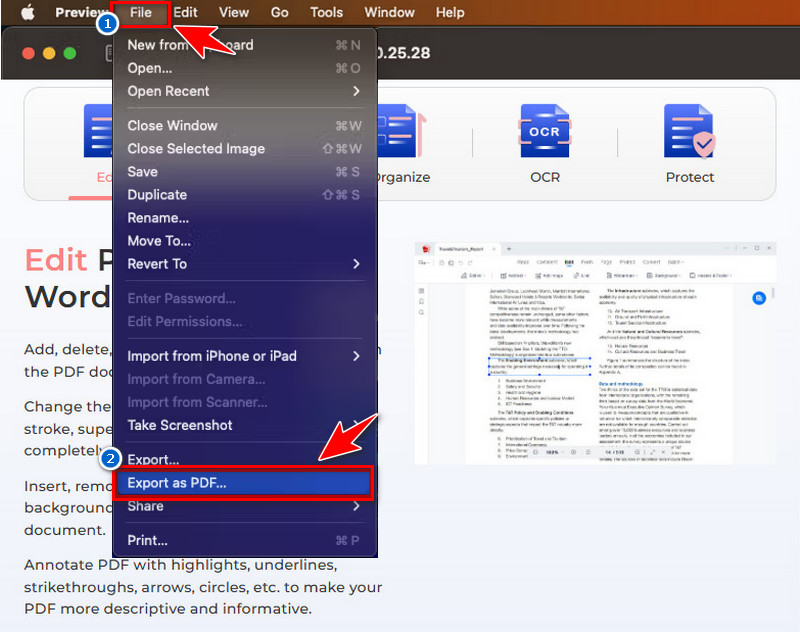This screenshot has width=800, height=632.
Task: Select Close Window menu entry
Action: click(244, 125)
